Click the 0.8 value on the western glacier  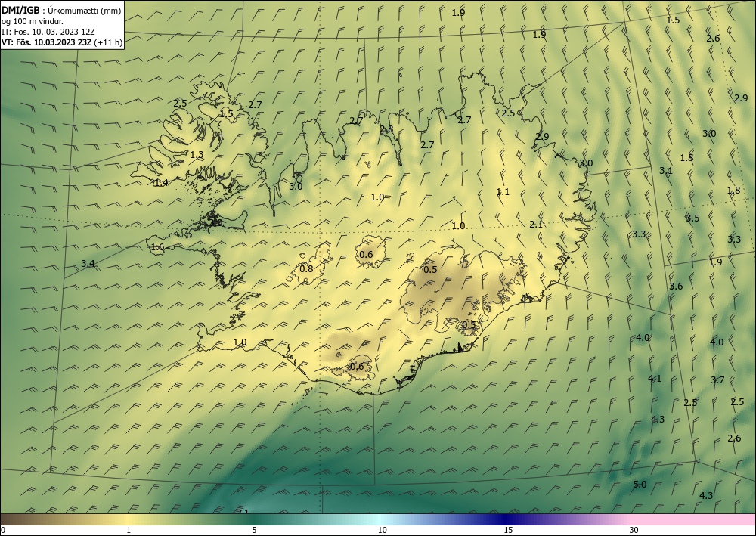(x=307, y=269)
